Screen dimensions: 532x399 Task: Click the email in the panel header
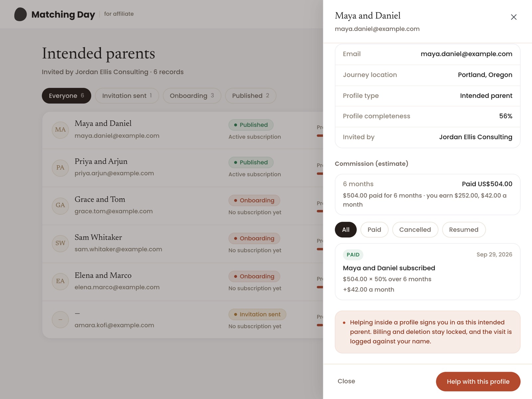[x=377, y=29]
